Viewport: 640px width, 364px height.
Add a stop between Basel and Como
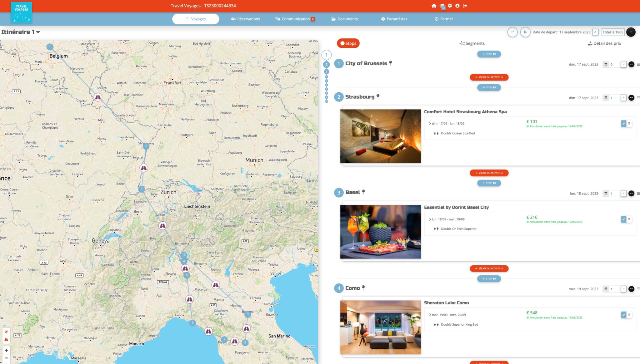coord(489,278)
